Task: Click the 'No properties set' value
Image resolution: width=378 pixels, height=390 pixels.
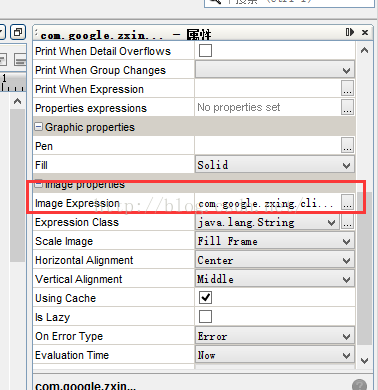Action: click(239, 107)
